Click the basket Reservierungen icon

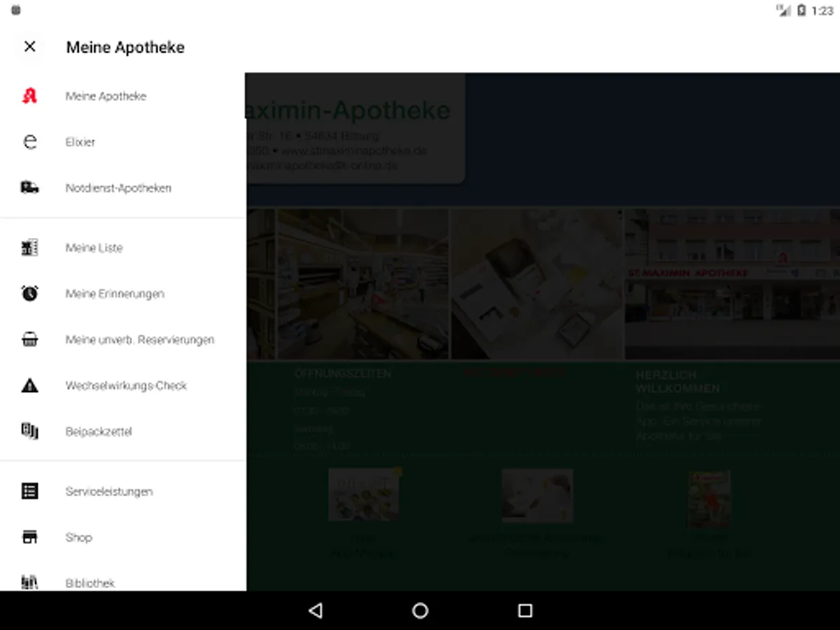pyautogui.click(x=29, y=339)
